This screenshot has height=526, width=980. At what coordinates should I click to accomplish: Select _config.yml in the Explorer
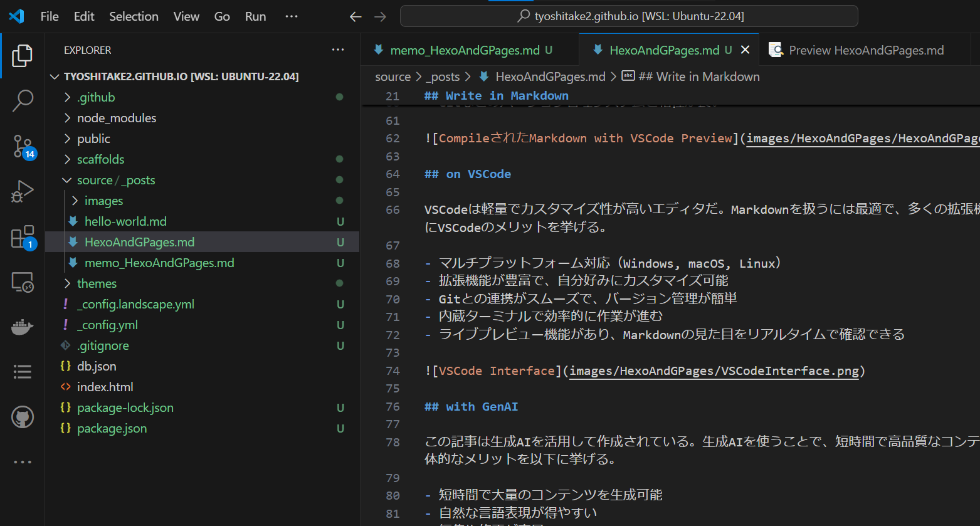pyautogui.click(x=106, y=325)
